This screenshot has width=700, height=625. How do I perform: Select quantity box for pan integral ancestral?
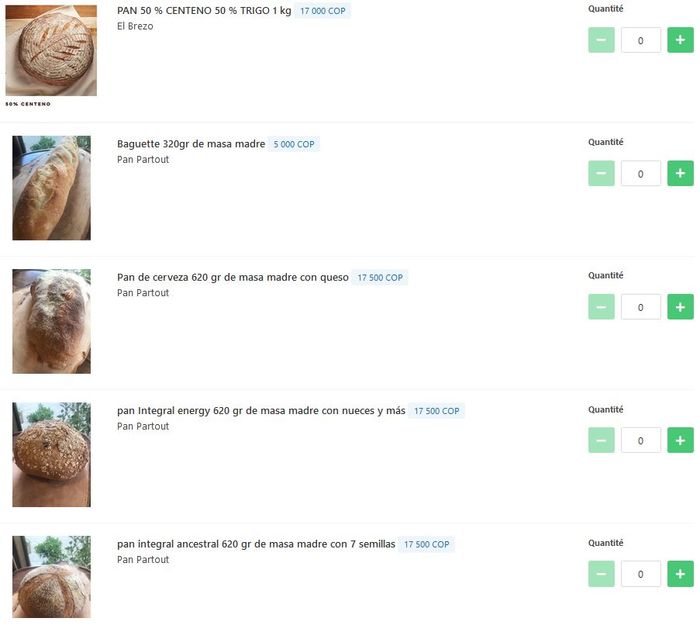(x=641, y=574)
